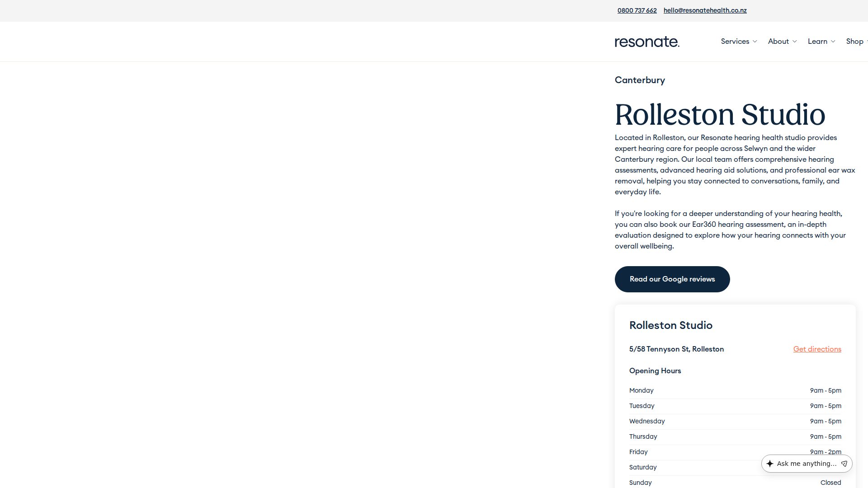Viewport: 868px width, 488px height.
Task: Click the Rolleston Studio main heading
Action: 720,114
